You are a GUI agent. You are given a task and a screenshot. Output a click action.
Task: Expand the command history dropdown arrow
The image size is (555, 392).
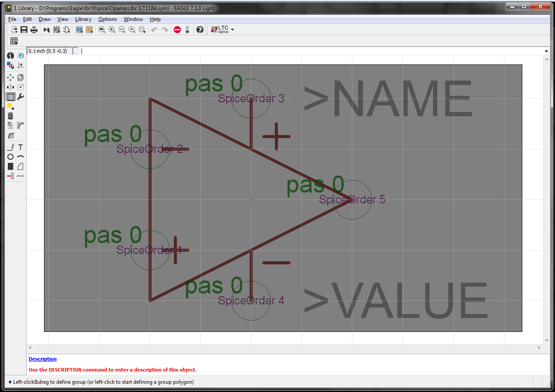pos(546,51)
